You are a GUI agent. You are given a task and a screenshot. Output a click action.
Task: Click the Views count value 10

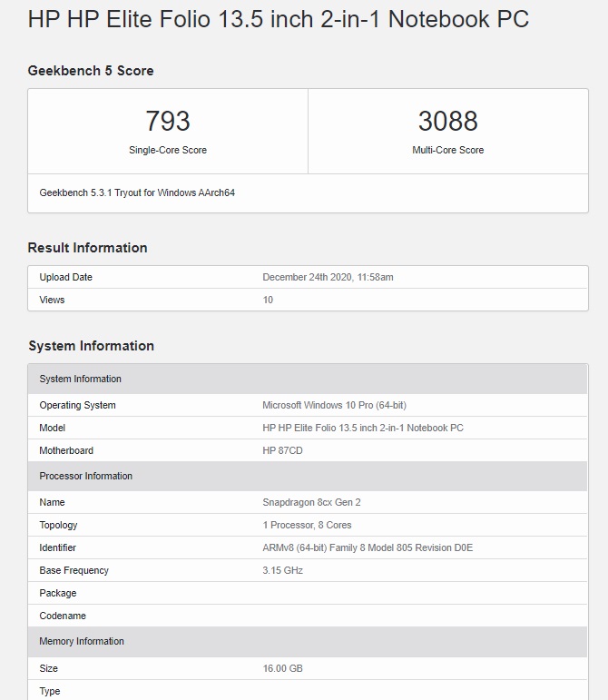(268, 300)
